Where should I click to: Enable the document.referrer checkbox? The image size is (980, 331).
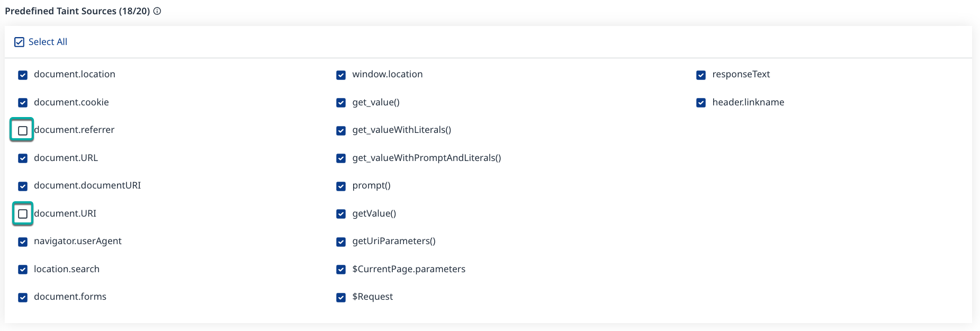tap(23, 130)
